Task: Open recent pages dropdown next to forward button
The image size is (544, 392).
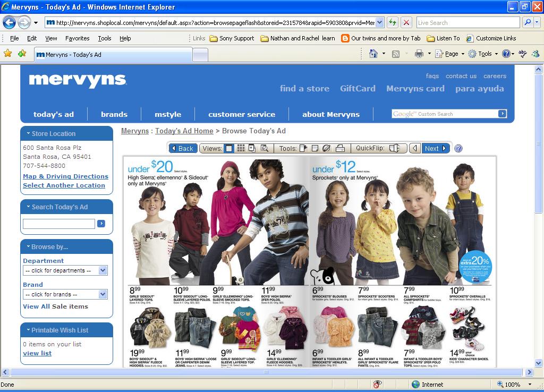Action: tap(36, 23)
